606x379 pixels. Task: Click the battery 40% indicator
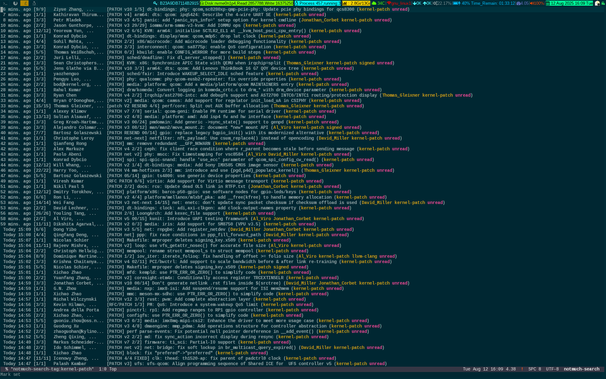pos(461,3)
